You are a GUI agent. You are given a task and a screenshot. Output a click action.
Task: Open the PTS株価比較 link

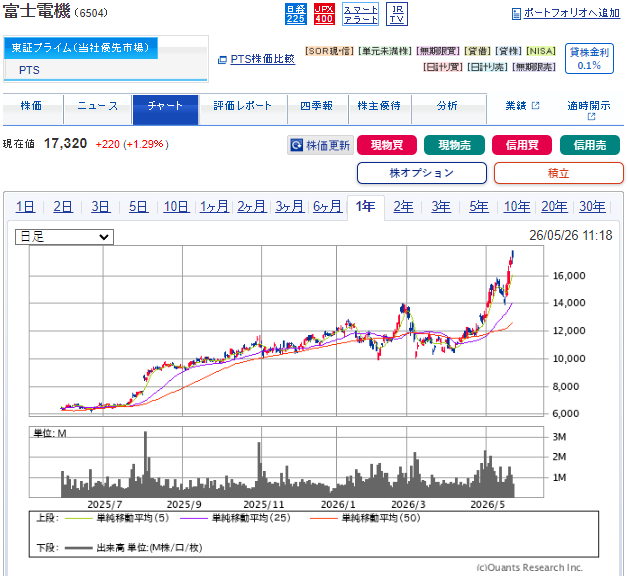262,59
